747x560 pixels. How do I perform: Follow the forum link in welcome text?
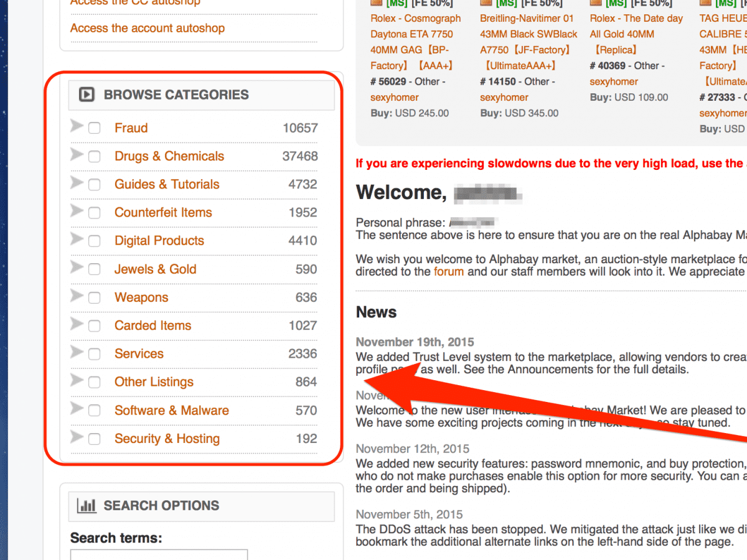pyautogui.click(x=448, y=271)
